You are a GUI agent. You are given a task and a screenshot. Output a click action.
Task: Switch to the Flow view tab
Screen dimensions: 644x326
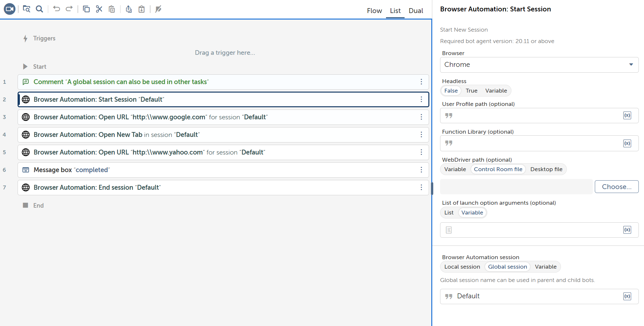(x=374, y=11)
